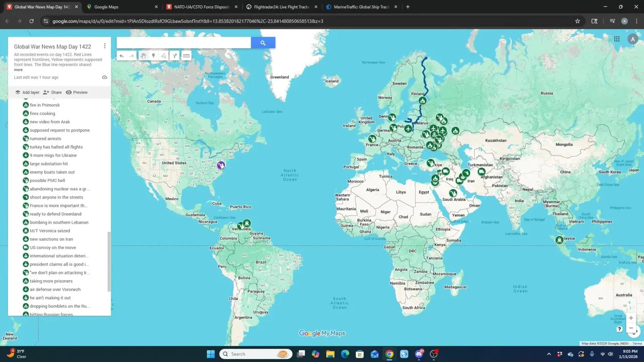Select 'US convoy on the move' item

pos(53,248)
